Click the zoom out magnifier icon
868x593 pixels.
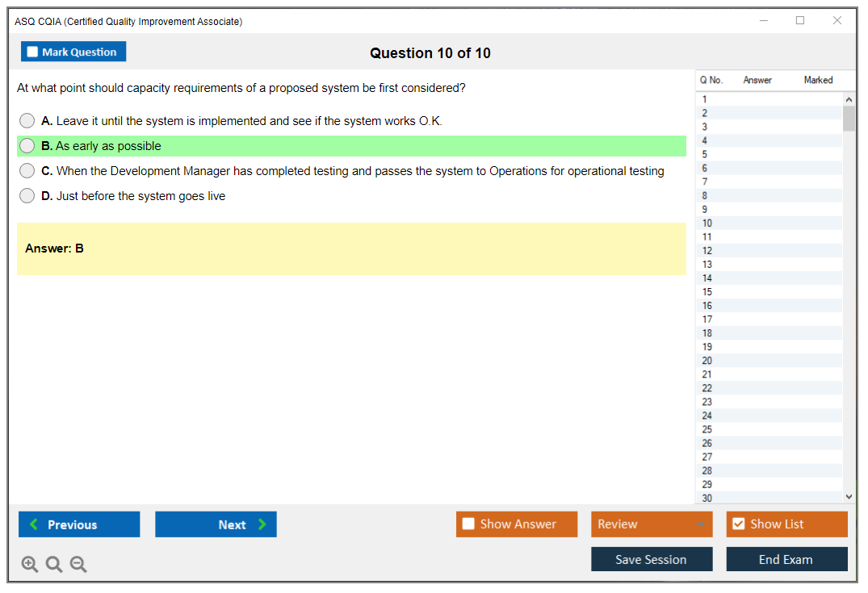[x=78, y=564]
